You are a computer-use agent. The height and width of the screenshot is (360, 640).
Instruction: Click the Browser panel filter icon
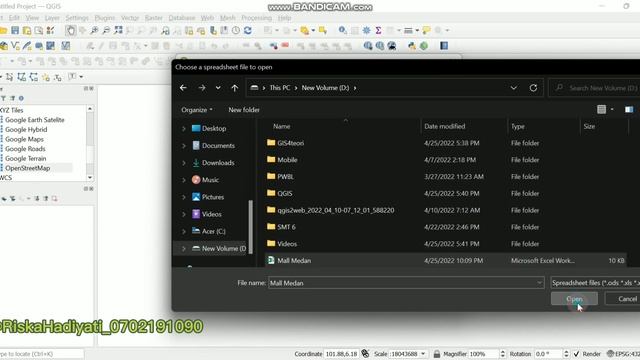[x=4, y=98]
